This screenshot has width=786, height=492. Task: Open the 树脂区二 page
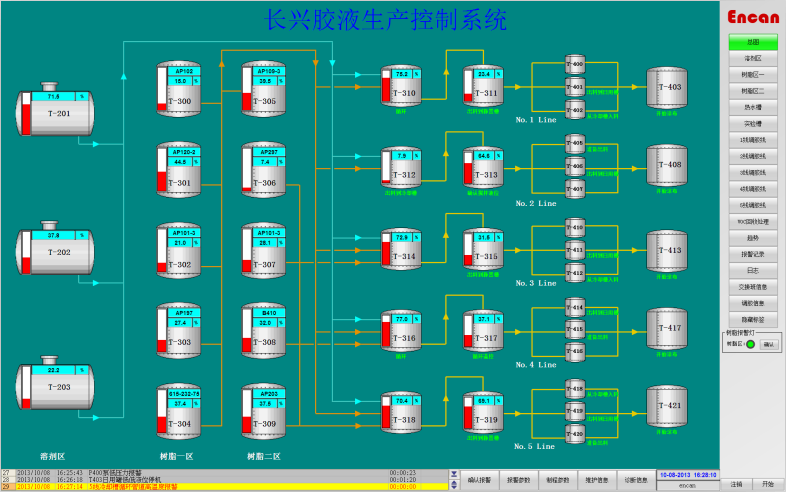tap(753, 91)
